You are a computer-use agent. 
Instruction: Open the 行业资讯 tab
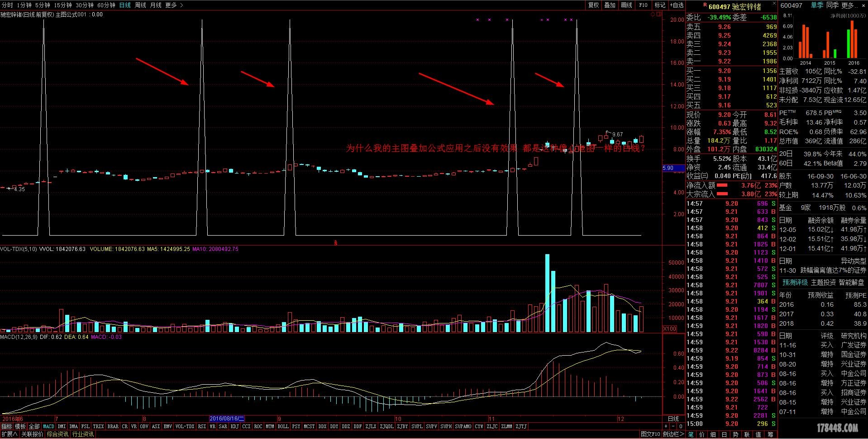pyautogui.click(x=83, y=434)
